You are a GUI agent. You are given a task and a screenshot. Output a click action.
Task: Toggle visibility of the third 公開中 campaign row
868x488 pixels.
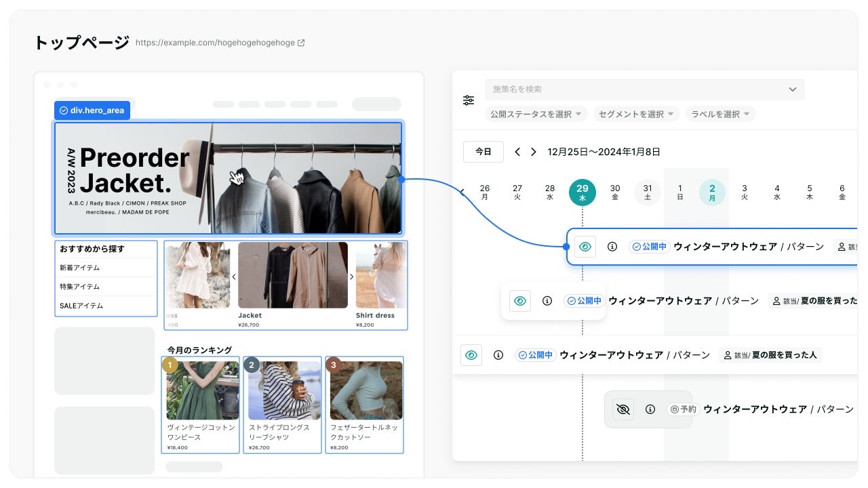tap(471, 355)
